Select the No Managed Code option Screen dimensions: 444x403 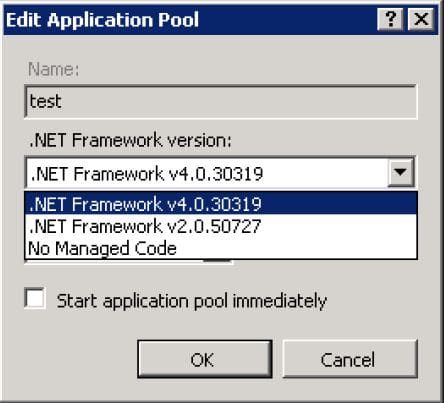pos(221,248)
